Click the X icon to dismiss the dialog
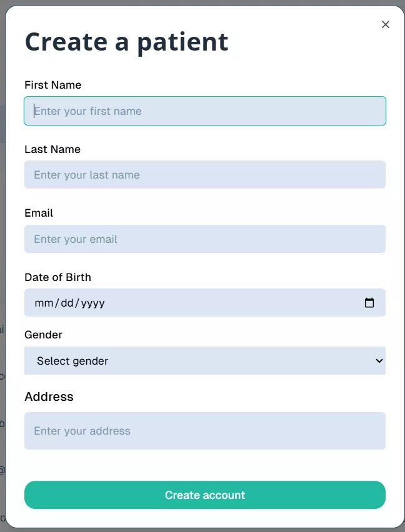 386,24
